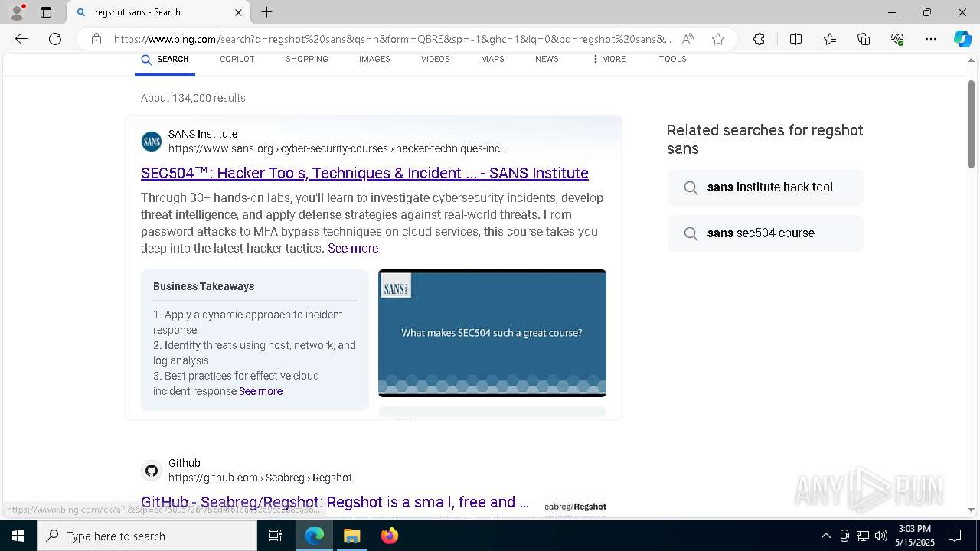
Task: Open clock and date flyout
Action: (x=915, y=536)
